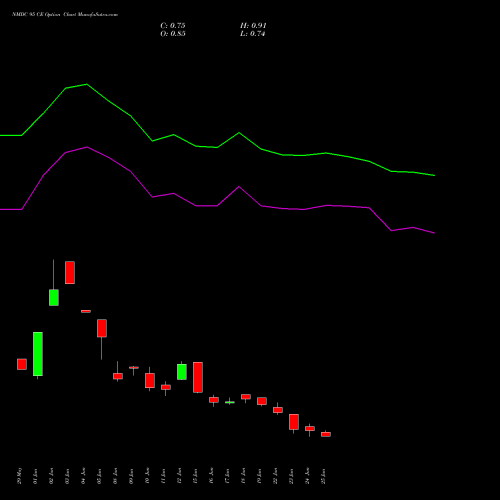Click the 15 Jun date axis label

[x=195, y=476]
